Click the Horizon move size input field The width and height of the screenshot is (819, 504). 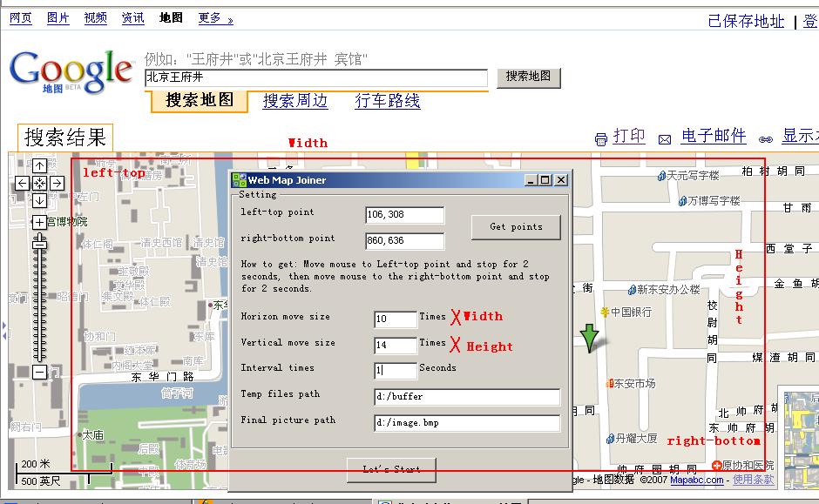pos(396,319)
